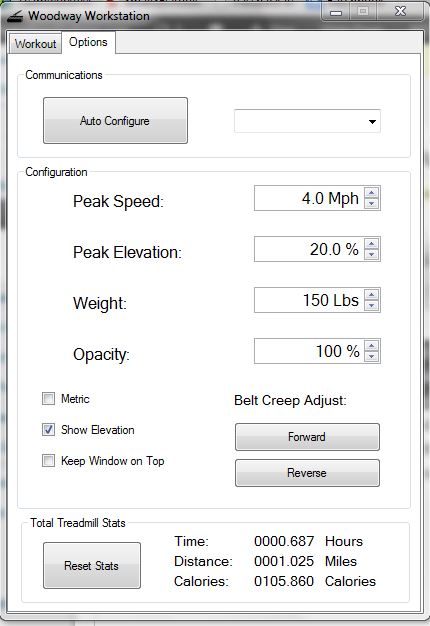Increase Weight value with up arrow
The width and height of the screenshot is (430, 626).
click(371, 295)
